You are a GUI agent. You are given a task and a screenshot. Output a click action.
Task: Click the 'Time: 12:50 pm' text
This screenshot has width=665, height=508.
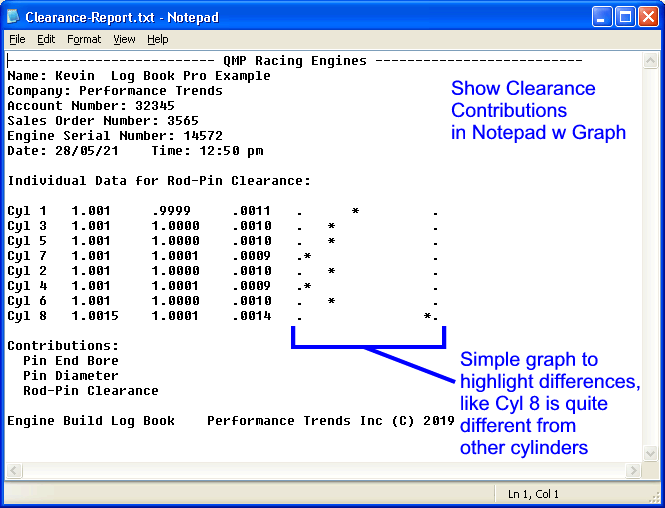click(207, 151)
